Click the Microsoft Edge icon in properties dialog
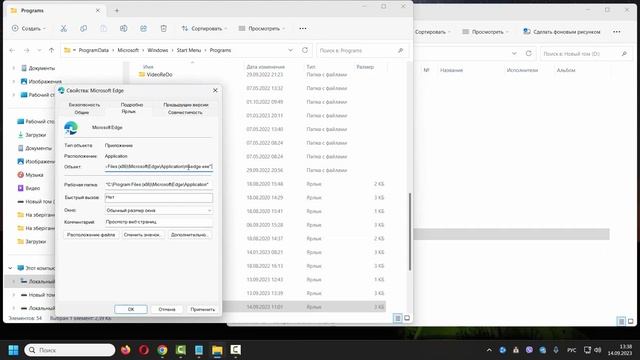640x360 pixels. pyautogui.click(x=71, y=128)
